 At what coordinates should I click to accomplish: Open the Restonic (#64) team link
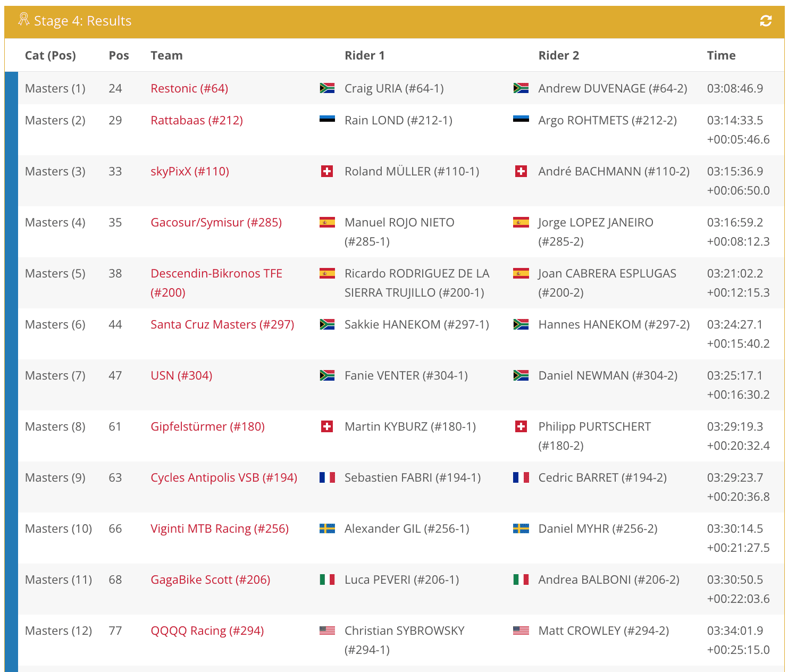coord(189,88)
